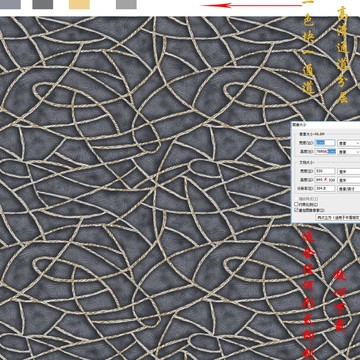Select the gold color swatch
The height and width of the screenshot is (360, 360).
click(79, 4)
